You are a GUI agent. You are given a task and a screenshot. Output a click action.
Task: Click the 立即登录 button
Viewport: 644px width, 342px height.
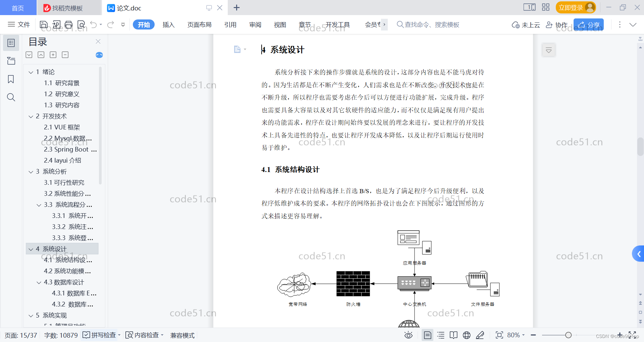572,7
